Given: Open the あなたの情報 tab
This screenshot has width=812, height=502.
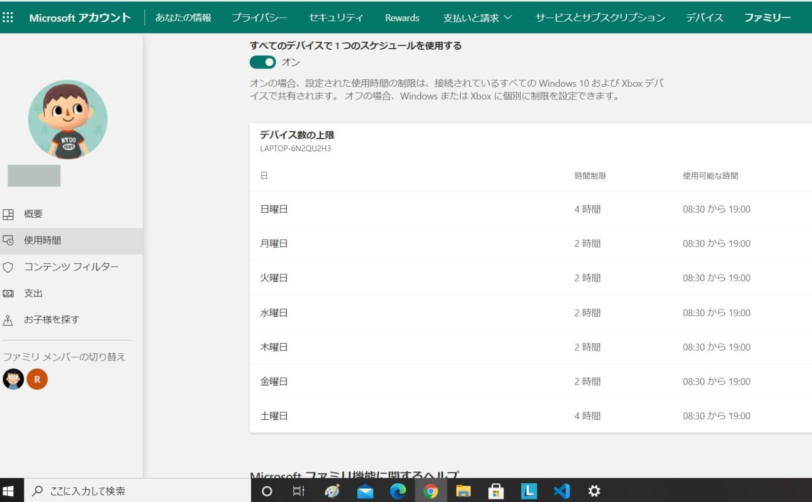Looking at the screenshot, I should 183,18.
